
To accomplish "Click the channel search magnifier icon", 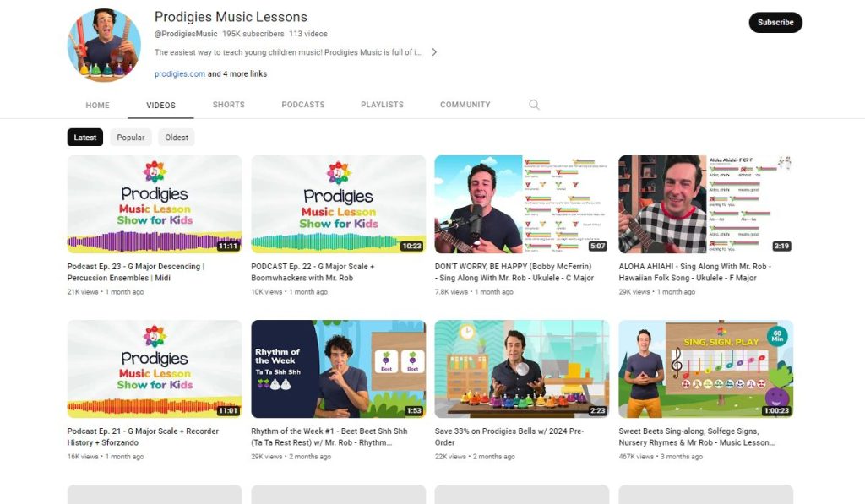I will (x=534, y=105).
